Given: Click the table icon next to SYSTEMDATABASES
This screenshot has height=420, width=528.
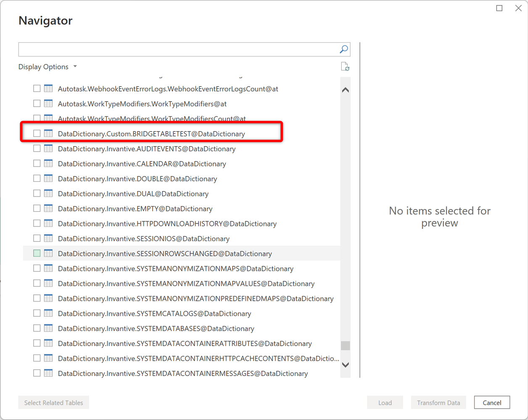Looking at the screenshot, I should click(x=48, y=328).
